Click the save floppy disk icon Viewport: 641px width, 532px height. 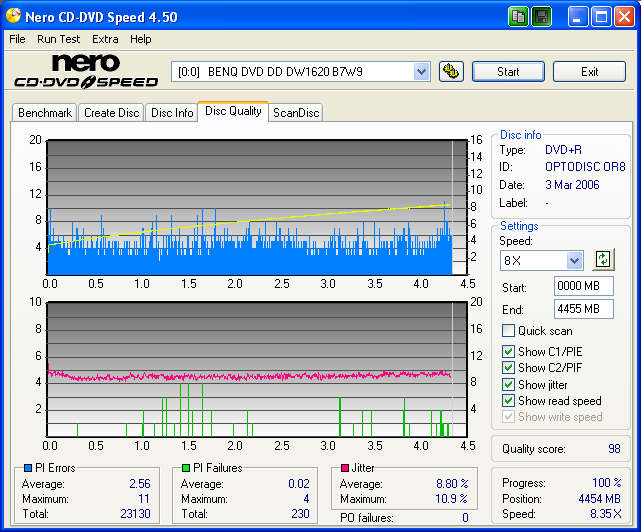click(542, 17)
